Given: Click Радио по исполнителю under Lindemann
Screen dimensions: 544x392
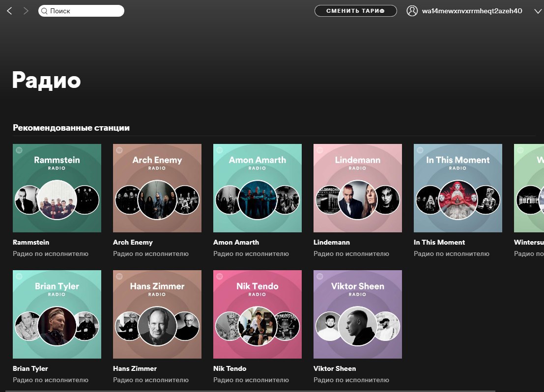Looking at the screenshot, I should click(351, 253).
